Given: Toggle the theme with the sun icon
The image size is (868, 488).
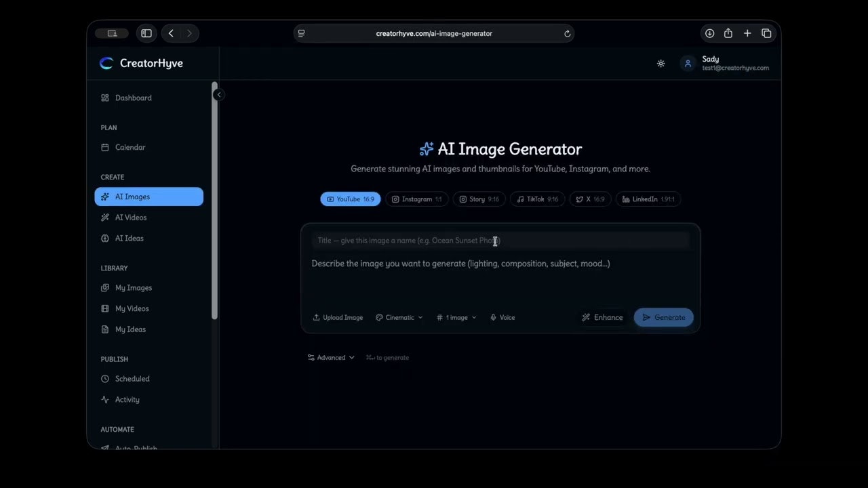Looking at the screenshot, I should pyautogui.click(x=660, y=63).
